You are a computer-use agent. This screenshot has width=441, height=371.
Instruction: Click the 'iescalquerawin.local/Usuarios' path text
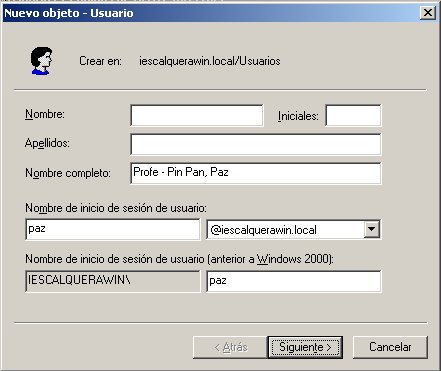(x=210, y=61)
